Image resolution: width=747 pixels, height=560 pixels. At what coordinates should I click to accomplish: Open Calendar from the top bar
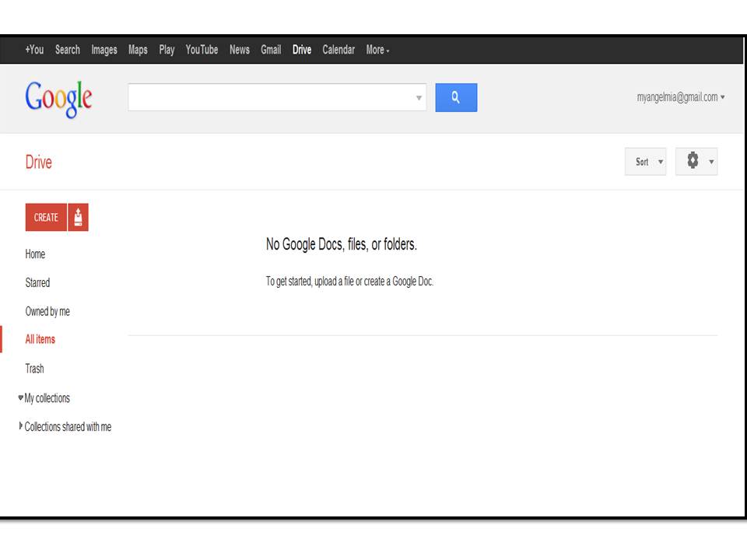tap(338, 50)
